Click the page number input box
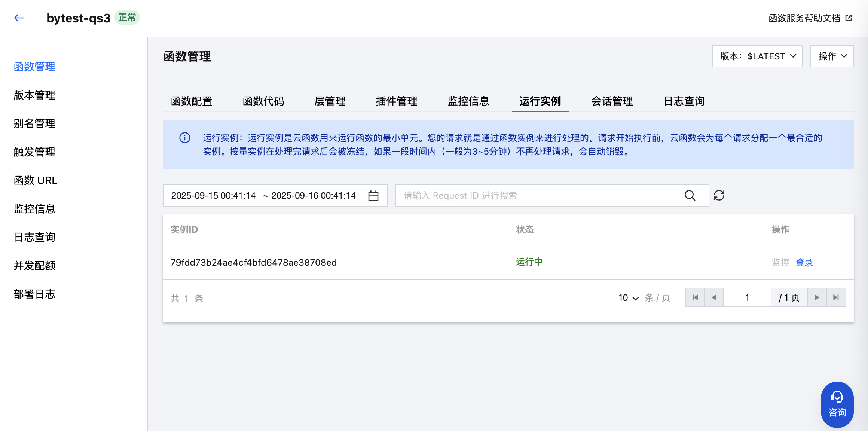 [x=747, y=298]
